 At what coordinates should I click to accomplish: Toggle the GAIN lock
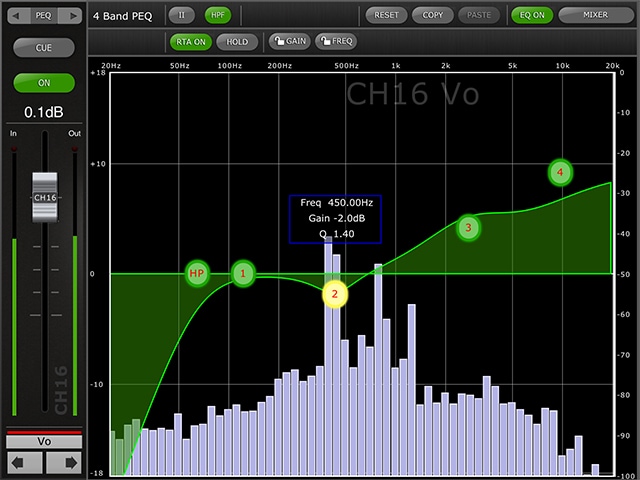coord(288,41)
